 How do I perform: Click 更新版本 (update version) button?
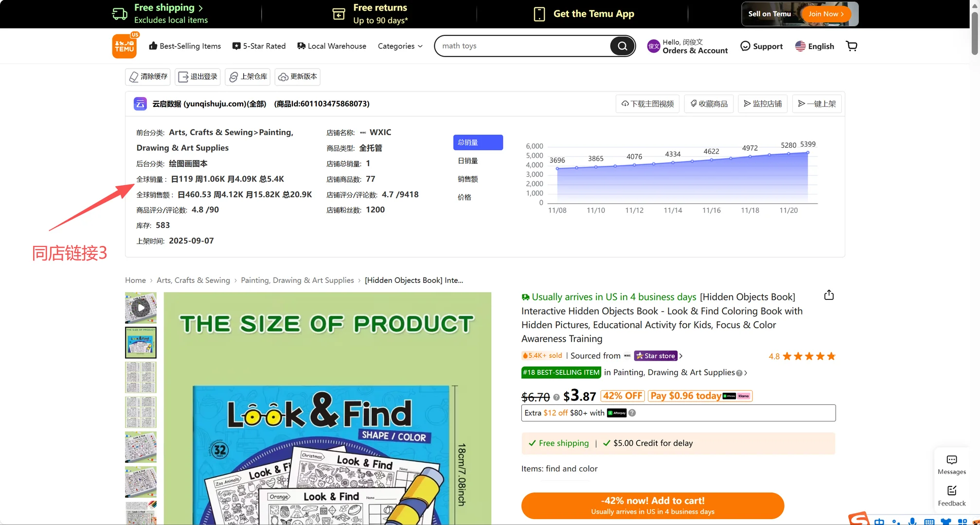click(x=297, y=77)
